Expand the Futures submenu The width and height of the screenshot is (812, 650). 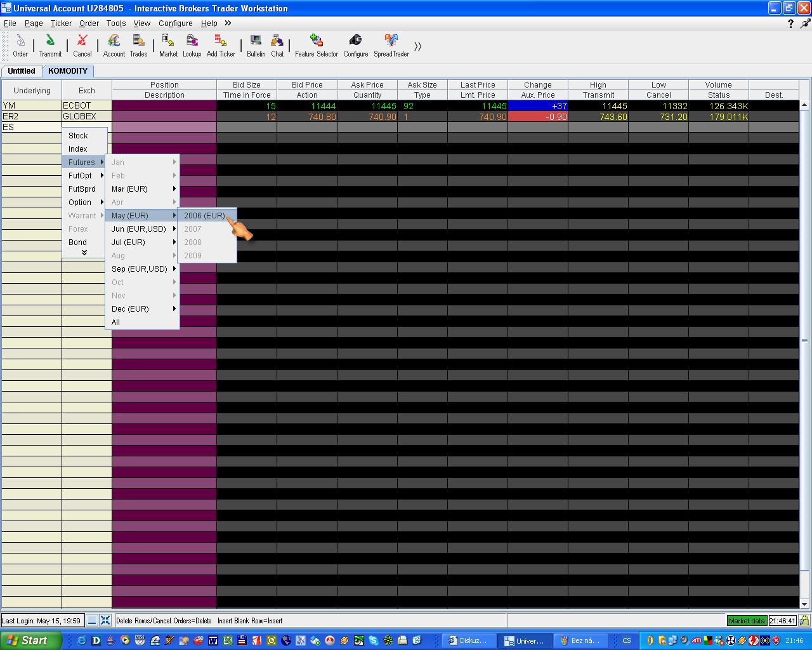click(85, 162)
